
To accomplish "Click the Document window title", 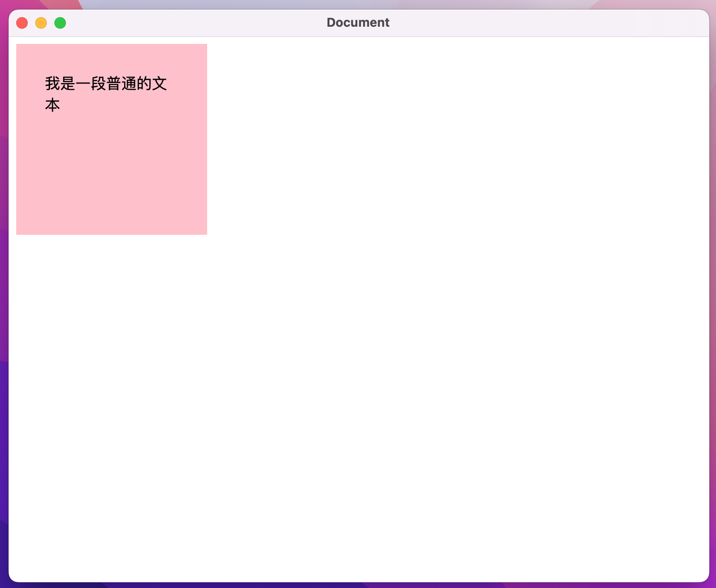I will point(358,22).
